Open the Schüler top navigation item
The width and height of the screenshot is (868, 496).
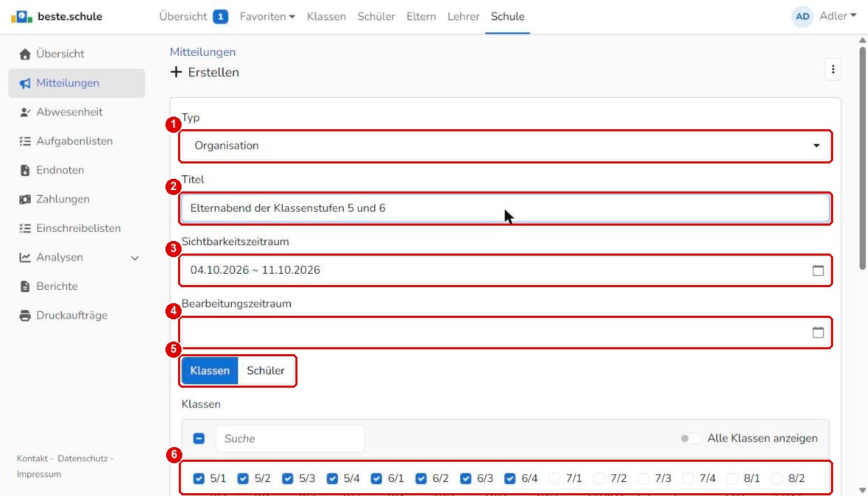376,17
